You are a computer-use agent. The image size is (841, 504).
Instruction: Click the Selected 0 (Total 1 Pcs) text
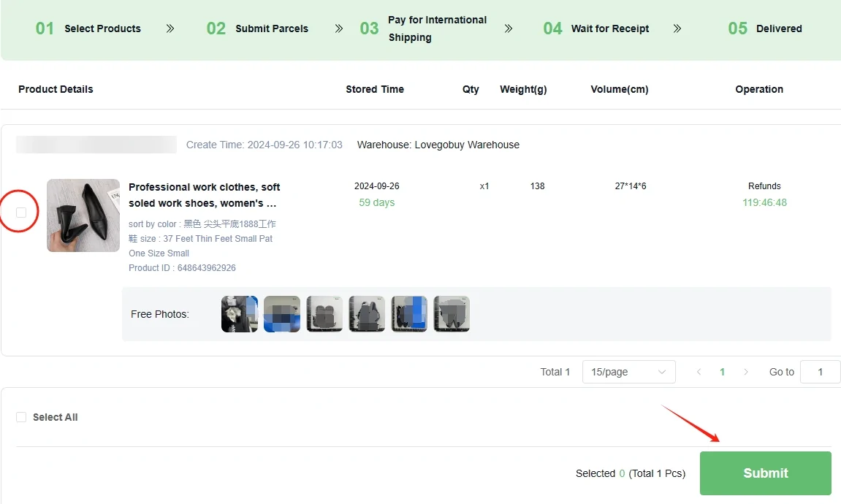pos(631,473)
